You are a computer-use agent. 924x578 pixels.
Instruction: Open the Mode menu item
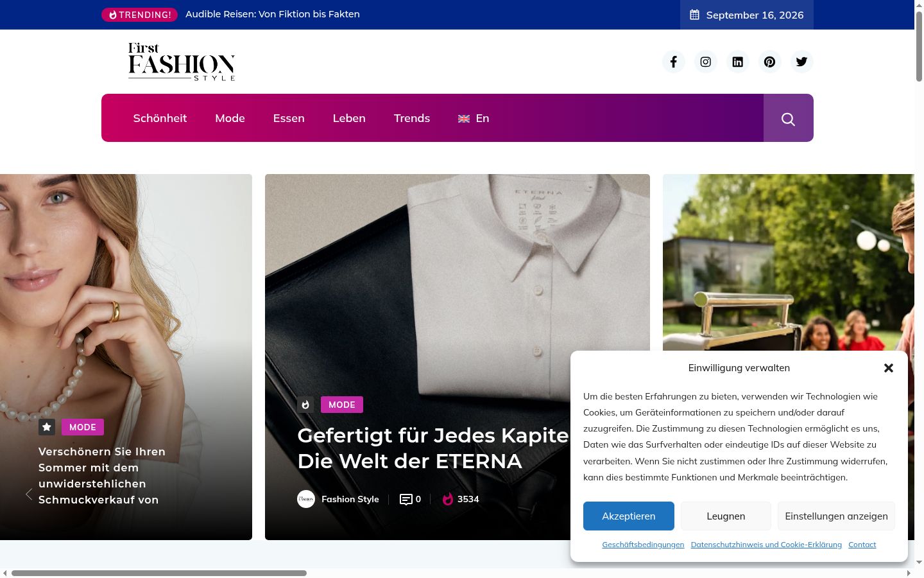click(x=230, y=118)
